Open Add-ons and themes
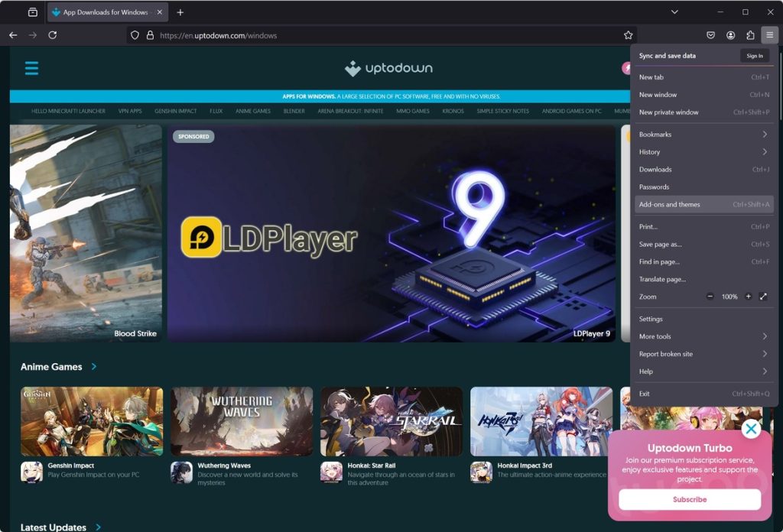The image size is (783, 532). (x=703, y=204)
